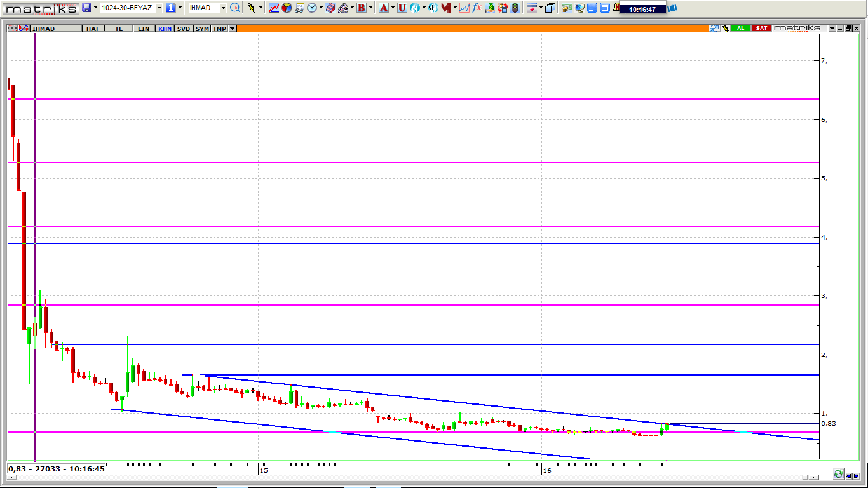Open the 1024-30-BEYAZ template dropdown
The width and height of the screenshot is (868, 488).
[159, 8]
